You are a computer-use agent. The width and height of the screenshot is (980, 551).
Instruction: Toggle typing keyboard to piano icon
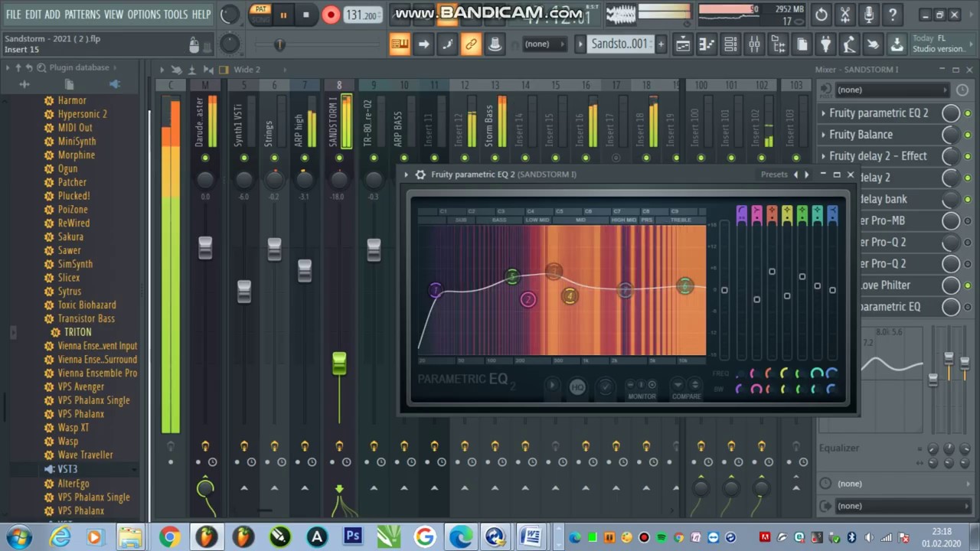click(400, 44)
